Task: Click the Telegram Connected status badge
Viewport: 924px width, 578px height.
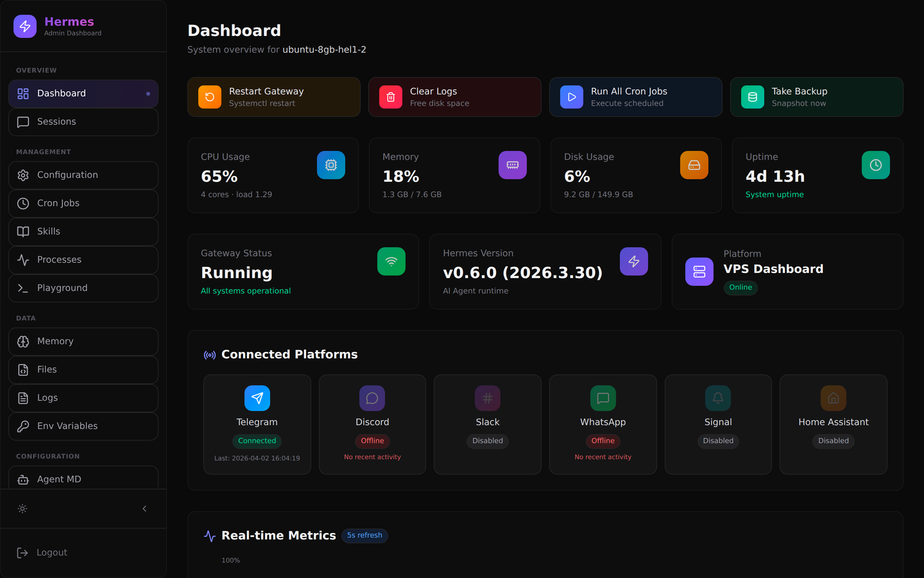Action: [x=257, y=441]
